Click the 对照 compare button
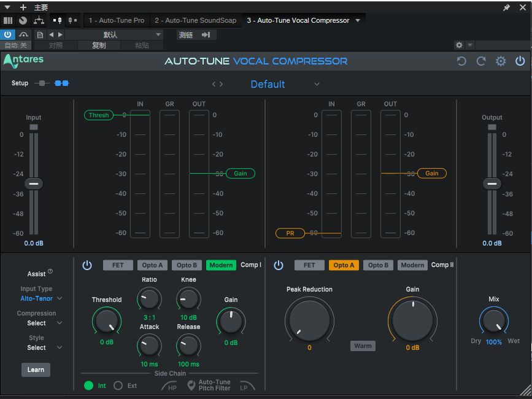The width and height of the screenshot is (532, 399). (x=56, y=45)
